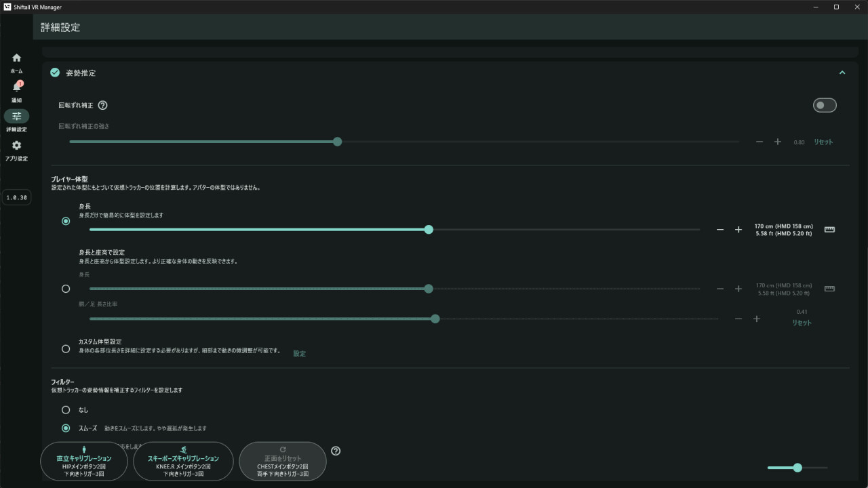Open アプリ設定 gear icon
The height and width of the screenshot is (488, 868).
[x=16, y=146]
